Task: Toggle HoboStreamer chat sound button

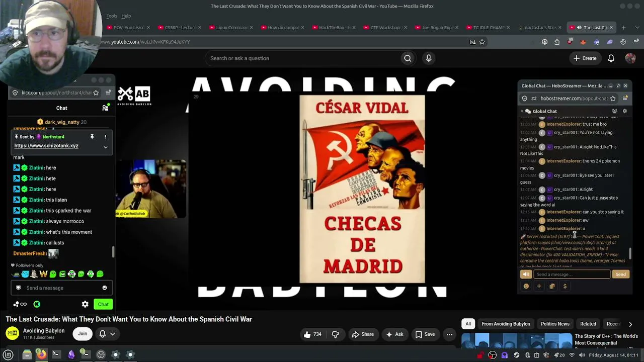Action: pyautogui.click(x=526, y=274)
